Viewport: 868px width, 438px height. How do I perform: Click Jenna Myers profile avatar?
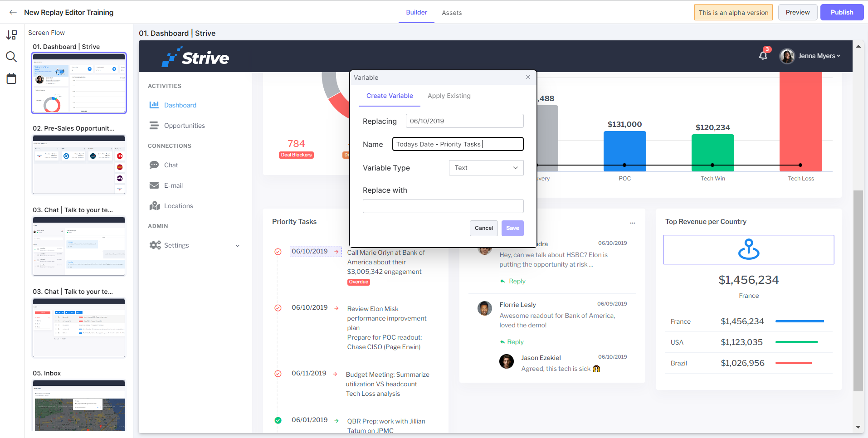(787, 56)
